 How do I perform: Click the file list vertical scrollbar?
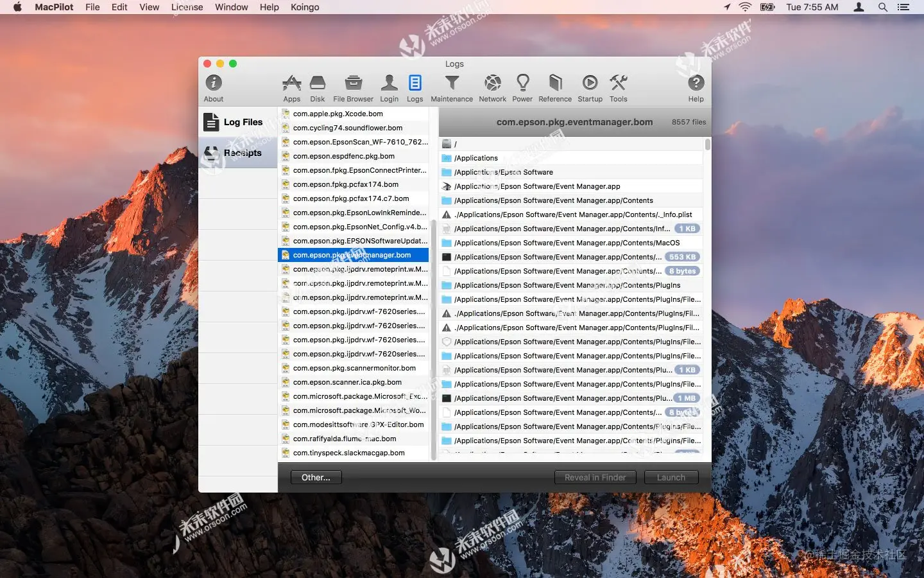point(708,144)
